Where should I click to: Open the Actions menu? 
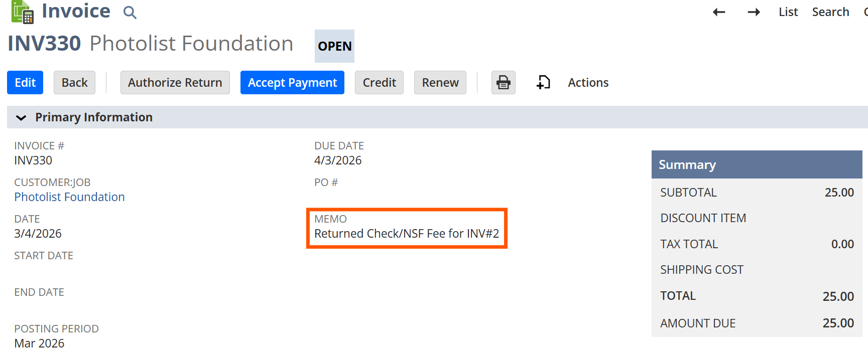[588, 83]
